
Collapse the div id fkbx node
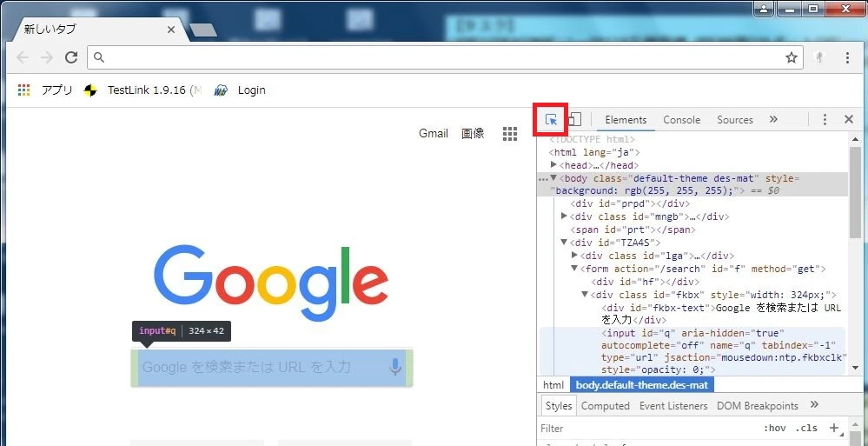click(585, 294)
